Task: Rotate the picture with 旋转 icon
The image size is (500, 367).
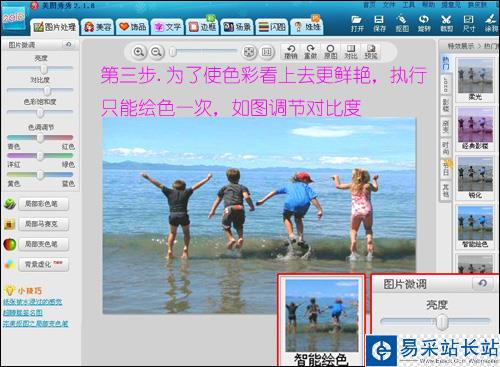Action: click(x=424, y=23)
